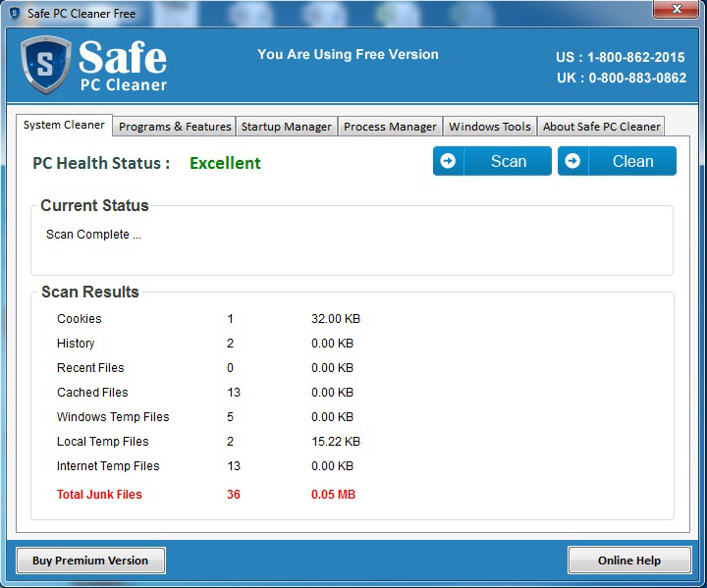Click the Recent Files row label
The height and width of the screenshot is (588, 707).
pos(90,368)
